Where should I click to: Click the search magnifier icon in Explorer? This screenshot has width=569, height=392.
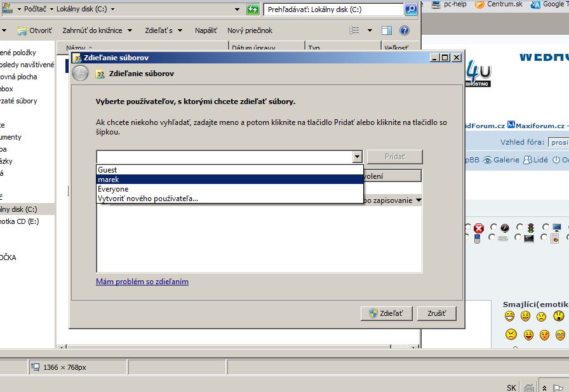pyautogui.click(x=411, y=10)
